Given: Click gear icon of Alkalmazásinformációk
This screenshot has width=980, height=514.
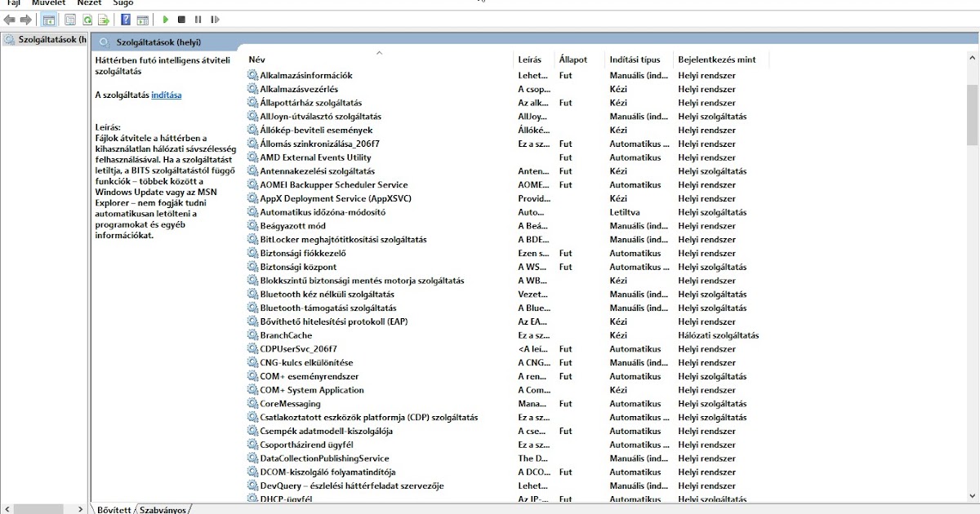Looking at the screenshot, I should click(252, 75).
